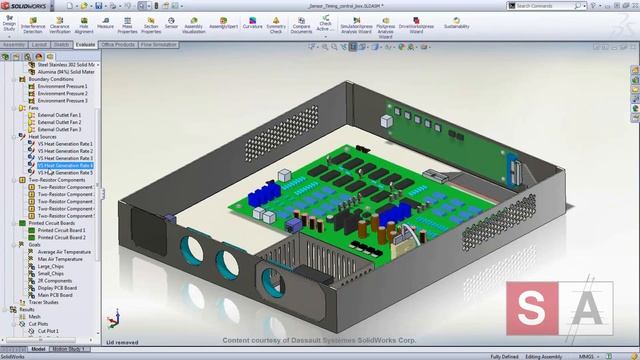This screenshot has height=360, width=640.
Task: Start SimulationXpress Analysis Wizard
Action: [356, 25]
